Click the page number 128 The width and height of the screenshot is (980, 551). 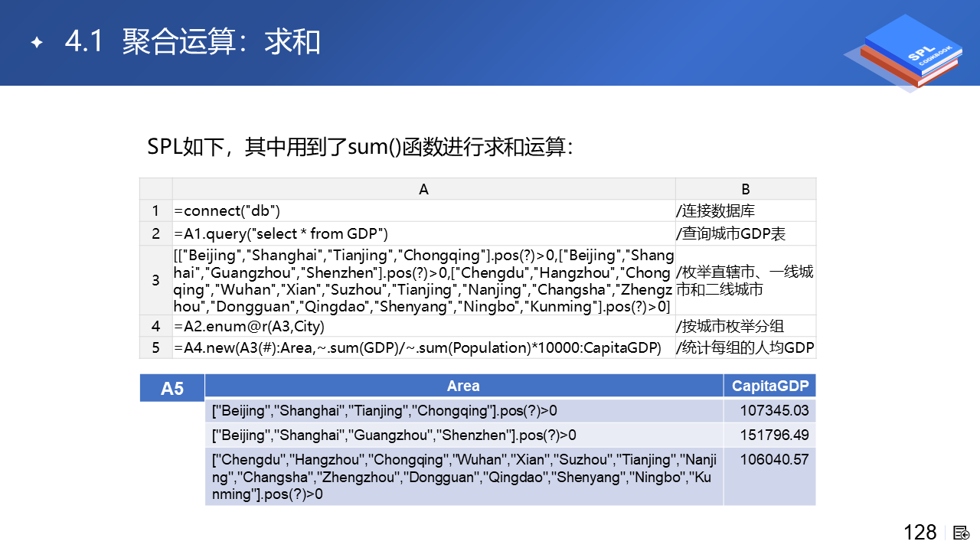pyautogui.click(x=920, y=532)
